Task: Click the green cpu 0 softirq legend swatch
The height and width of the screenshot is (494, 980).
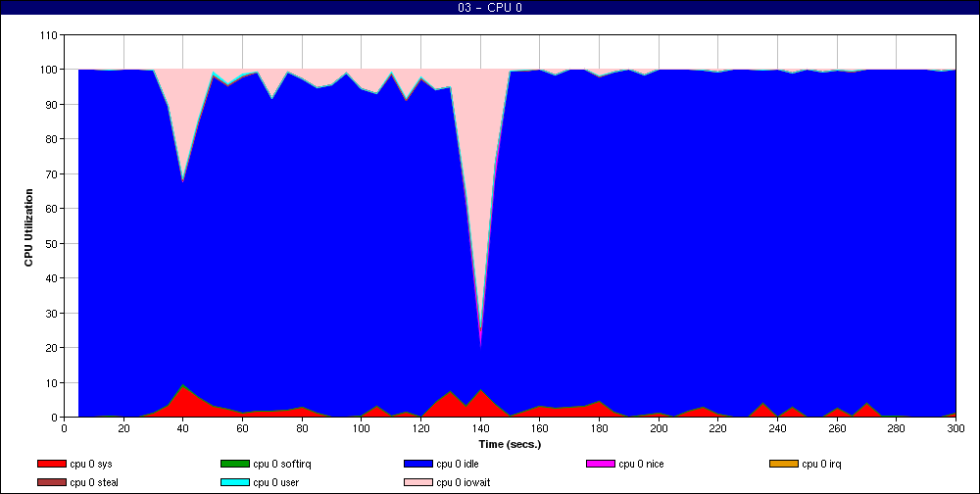Action: click(234, 464)
